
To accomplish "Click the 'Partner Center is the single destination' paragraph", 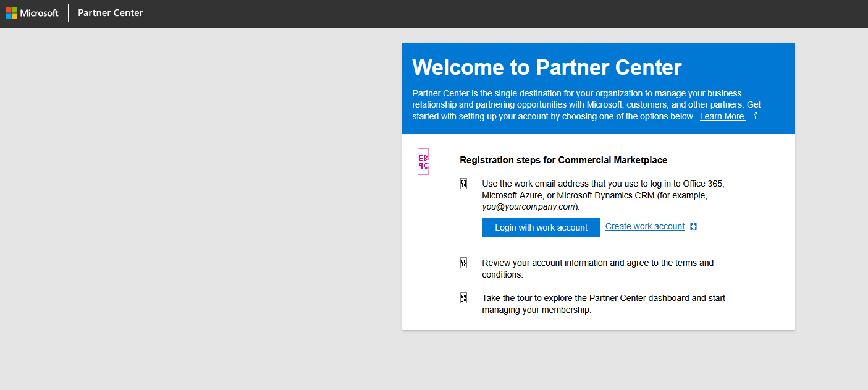I will click(587, 105).
